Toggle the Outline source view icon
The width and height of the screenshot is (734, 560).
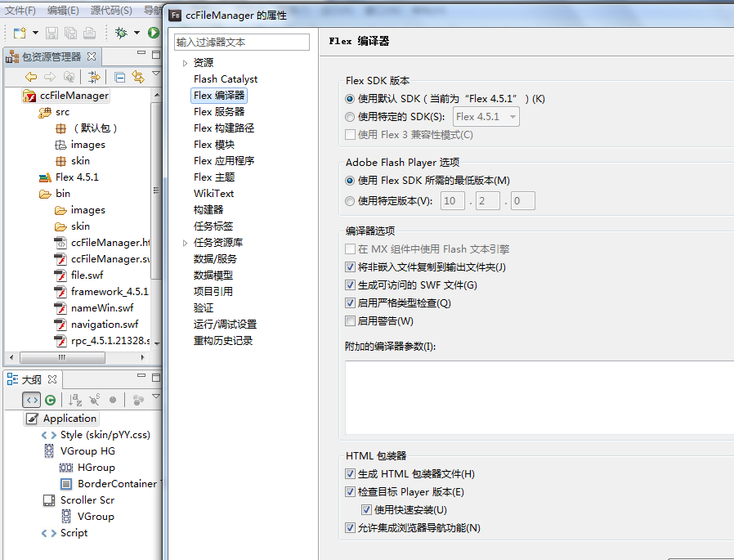click(31, 400)
